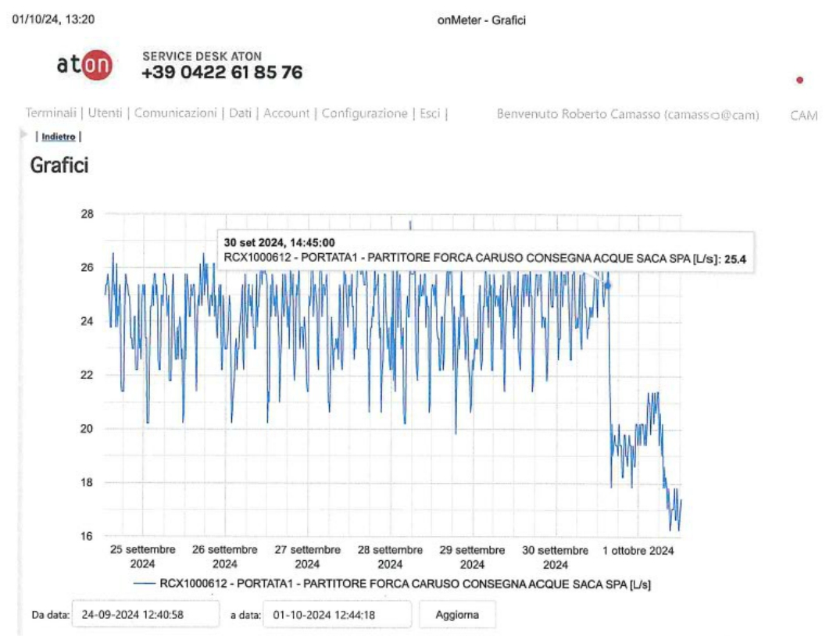Click the aton logo
840x636 pixels.
pyautogui.click(x=84, y=66)
